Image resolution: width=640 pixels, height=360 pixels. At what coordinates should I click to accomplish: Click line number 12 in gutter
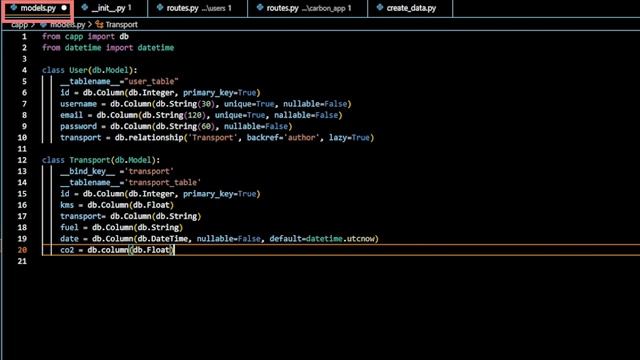[22, 160]
